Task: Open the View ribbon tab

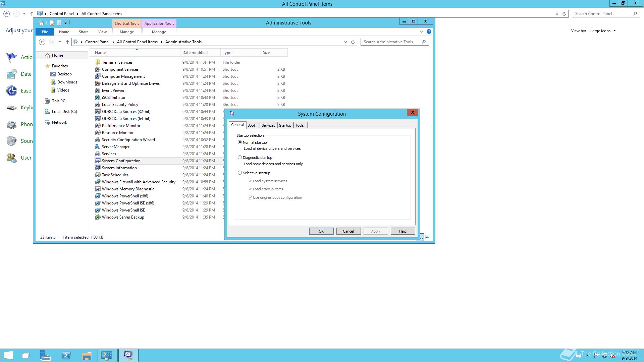Action: click(102, 32)
